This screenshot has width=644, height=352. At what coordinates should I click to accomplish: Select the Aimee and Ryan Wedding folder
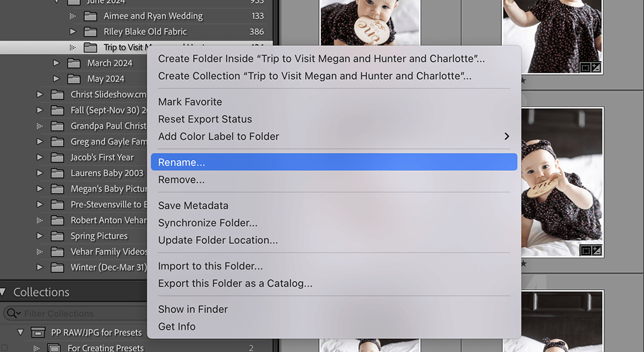tap(153, 16)
